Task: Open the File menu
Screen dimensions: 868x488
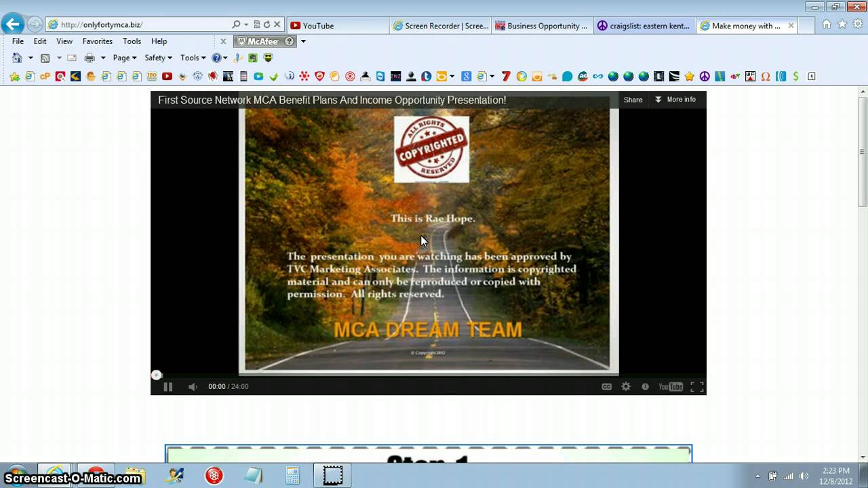Action: click(x=18, y=41)
